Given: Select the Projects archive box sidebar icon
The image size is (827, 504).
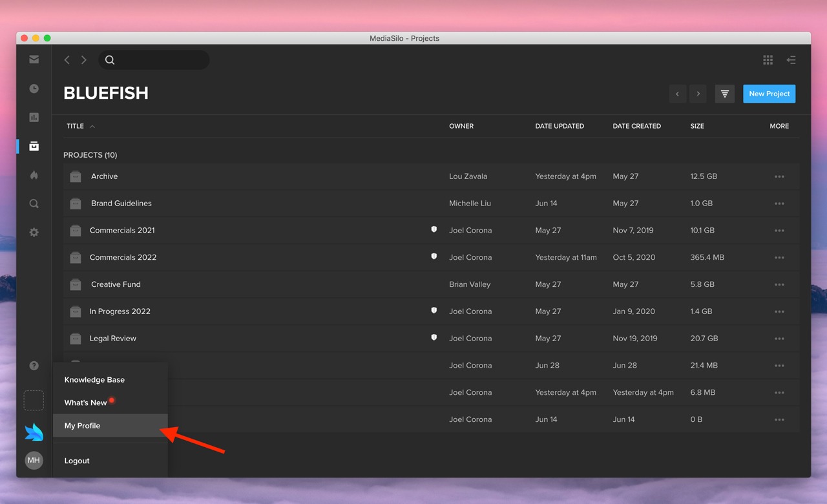Looking at the screenshot, I should point(34,147).
